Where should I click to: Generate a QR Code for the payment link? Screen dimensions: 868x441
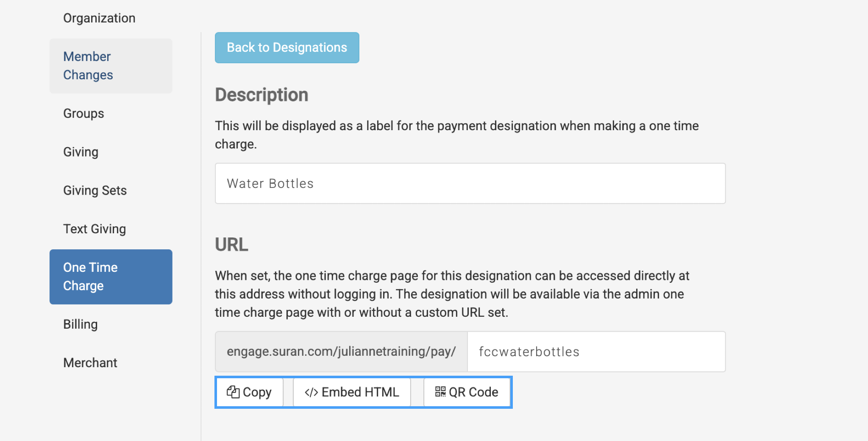pyautogui.click(x=467, y=392)
